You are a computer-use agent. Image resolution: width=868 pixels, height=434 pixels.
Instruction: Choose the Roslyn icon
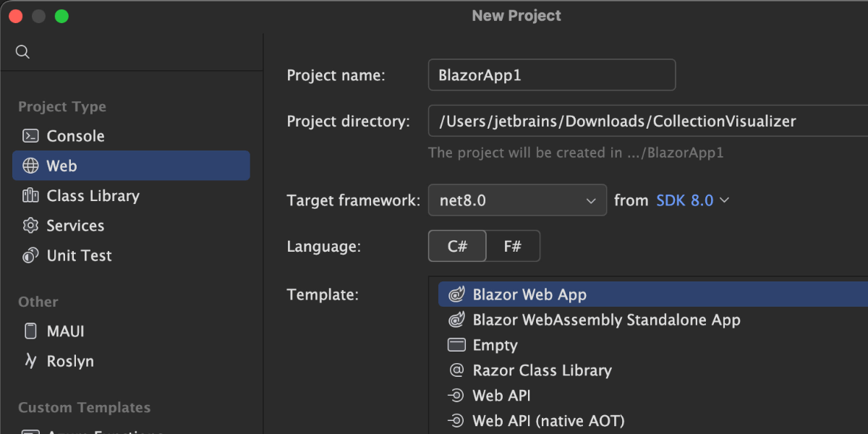(30, 361)
